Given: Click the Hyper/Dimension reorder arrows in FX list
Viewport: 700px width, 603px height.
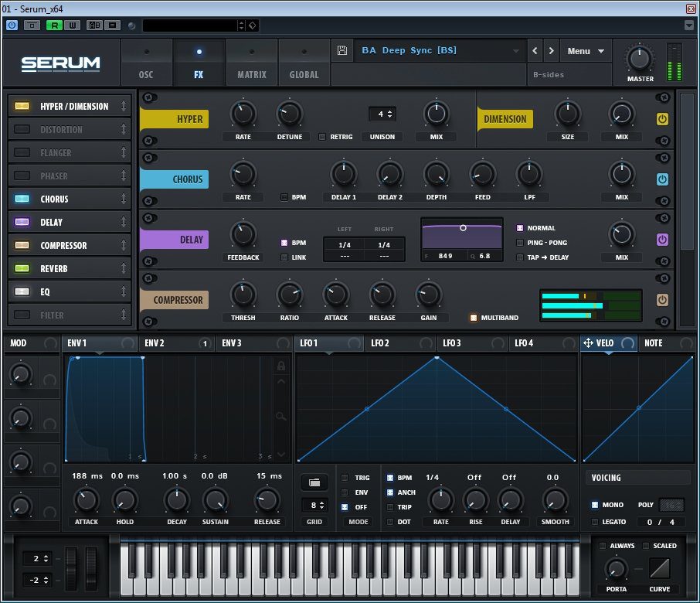Looking at the screenshot, I should 124,106.
